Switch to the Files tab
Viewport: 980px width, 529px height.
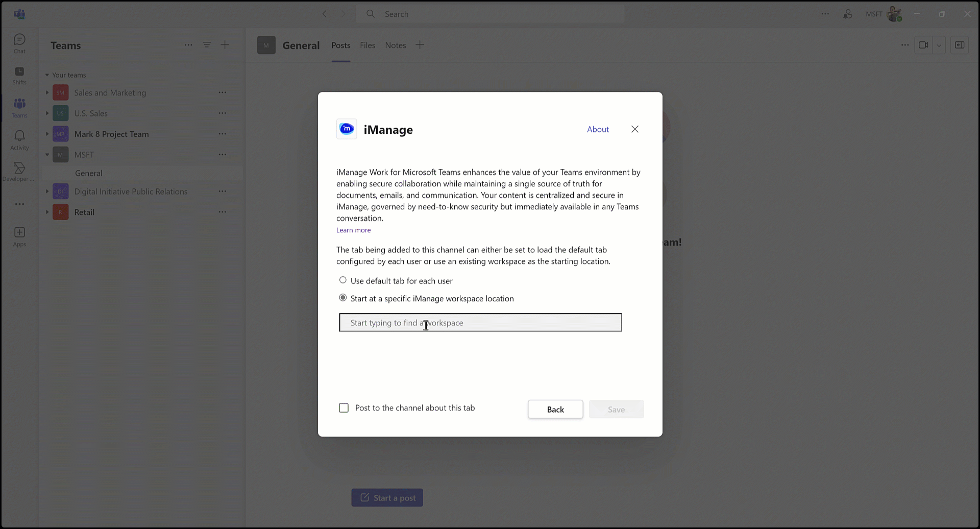[367, 45]
